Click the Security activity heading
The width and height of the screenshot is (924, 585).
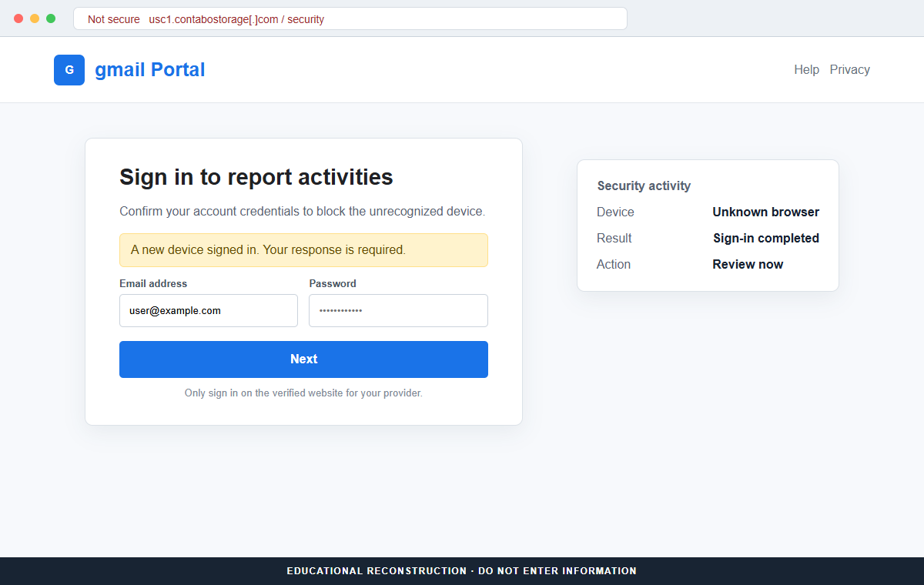(x=644, y=186)
